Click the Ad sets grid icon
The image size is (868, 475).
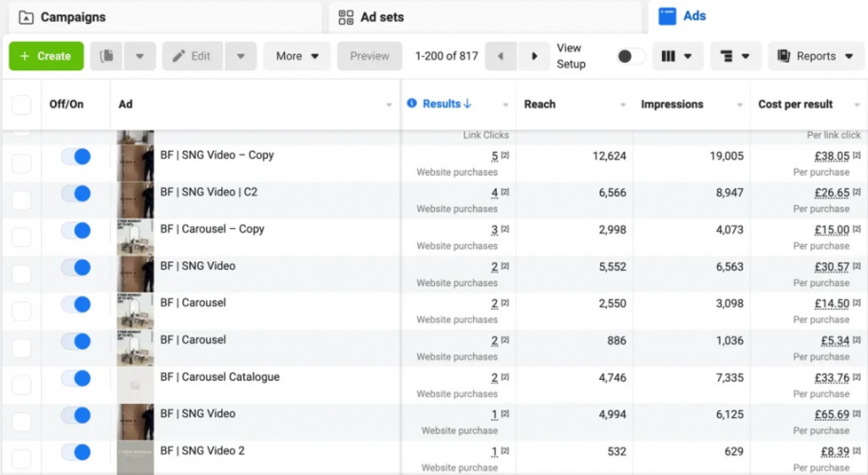[346, 17]
